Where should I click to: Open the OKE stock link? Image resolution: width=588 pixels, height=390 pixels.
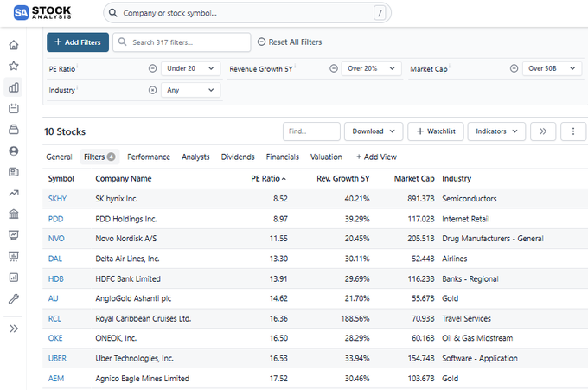click(x=55, y=338)
